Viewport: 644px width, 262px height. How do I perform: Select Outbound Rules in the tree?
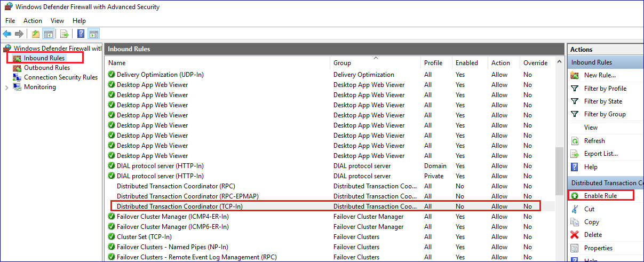click(x=47, y=68)
